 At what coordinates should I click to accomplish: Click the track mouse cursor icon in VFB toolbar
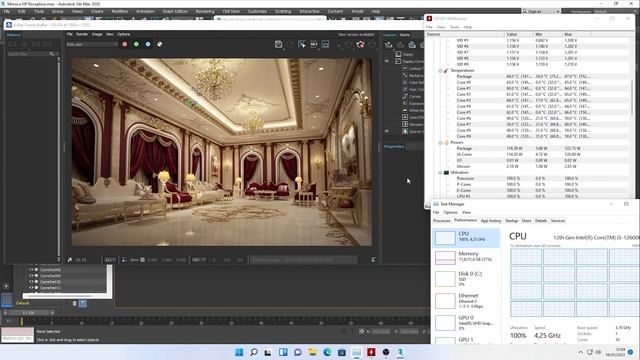tap(302, 44)
